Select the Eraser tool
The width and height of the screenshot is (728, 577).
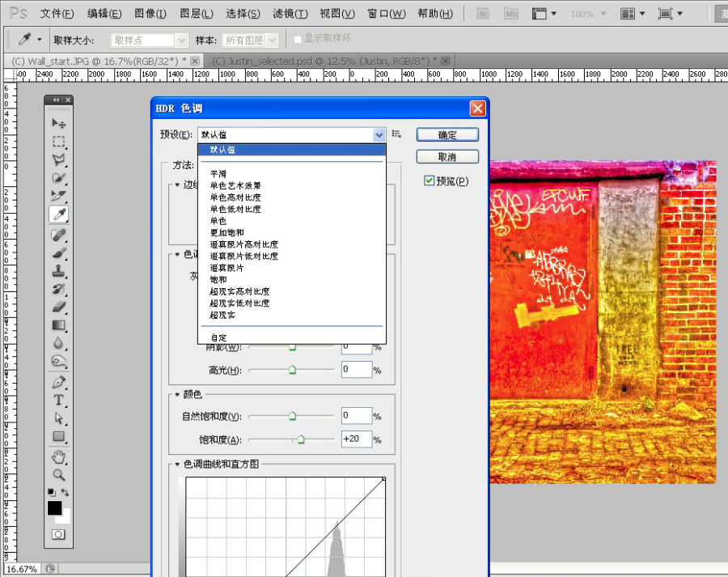[x=58, y=307]
